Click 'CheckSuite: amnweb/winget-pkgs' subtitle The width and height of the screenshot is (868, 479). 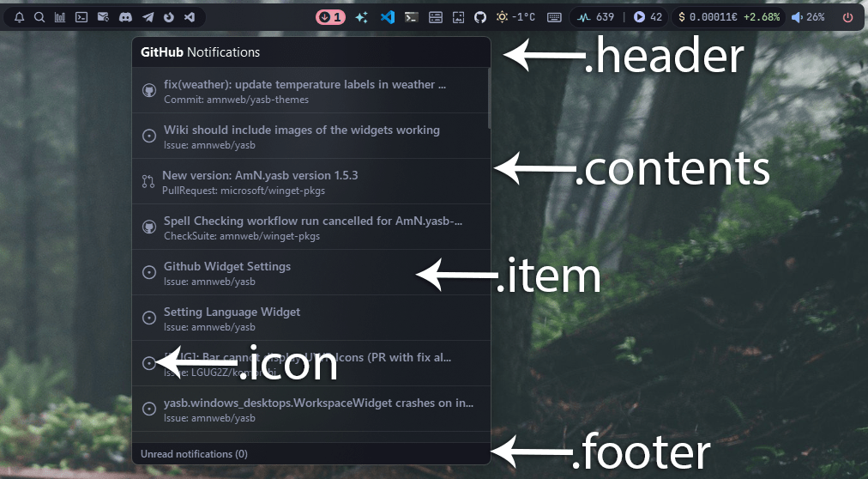tap(242, 236)
